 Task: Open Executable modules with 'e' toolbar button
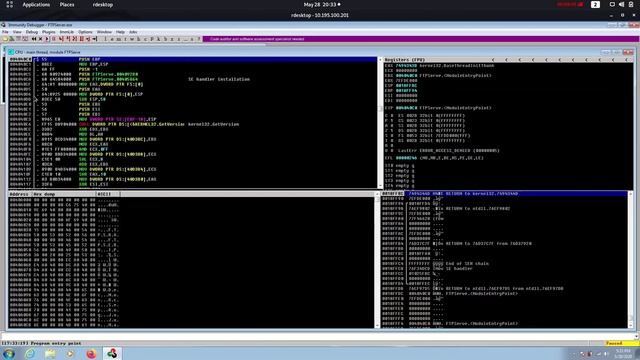click(112, 39)
